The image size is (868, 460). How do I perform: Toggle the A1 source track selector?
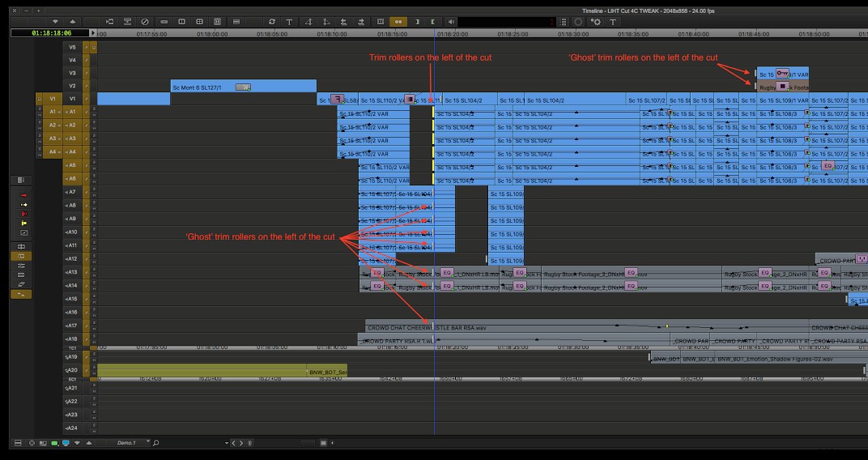pos(53,112)
